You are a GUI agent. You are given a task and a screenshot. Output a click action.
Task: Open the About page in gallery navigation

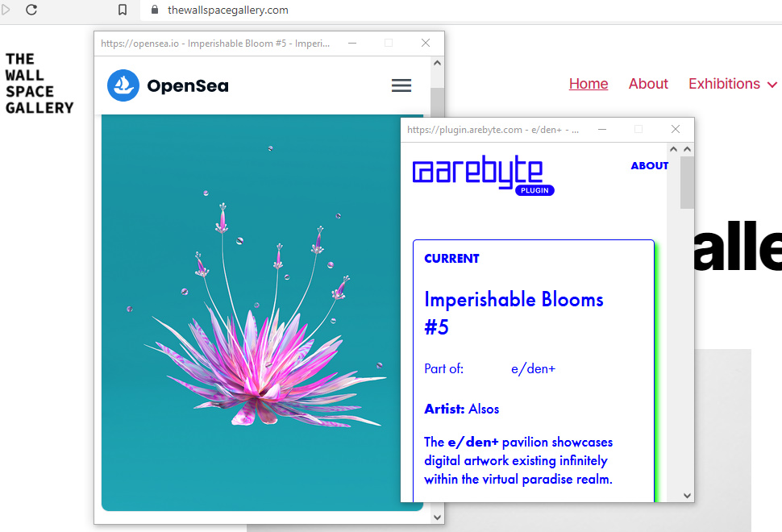tap(648, 84)
